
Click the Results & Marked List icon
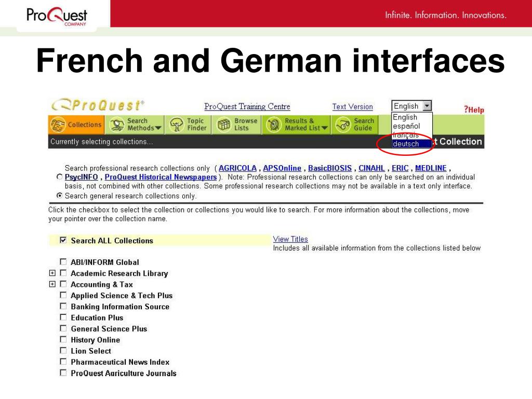pos(273,125)
